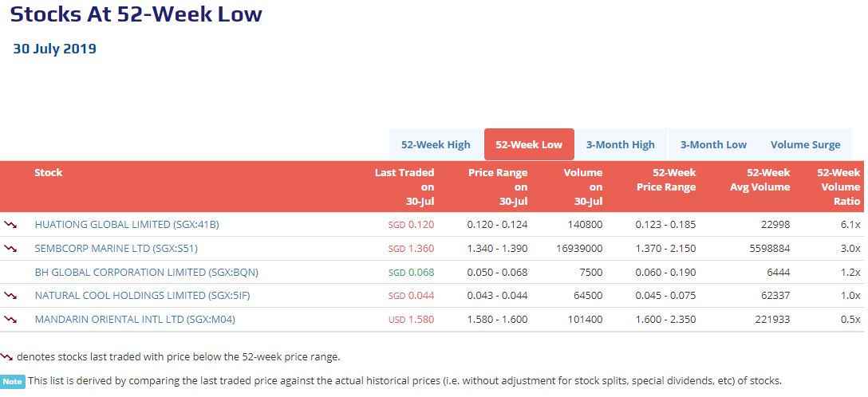Click the blue Note badge
868x397 pixels.
pos(13,381)
